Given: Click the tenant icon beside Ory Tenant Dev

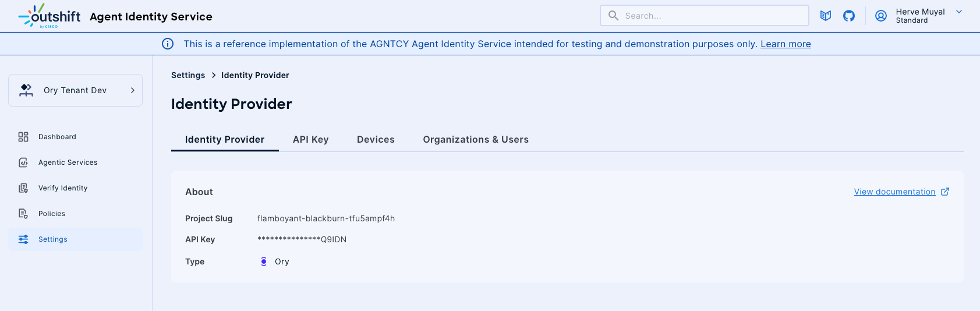Looking at the screenshot, I should pyautogui.click(x=26, y=90).
